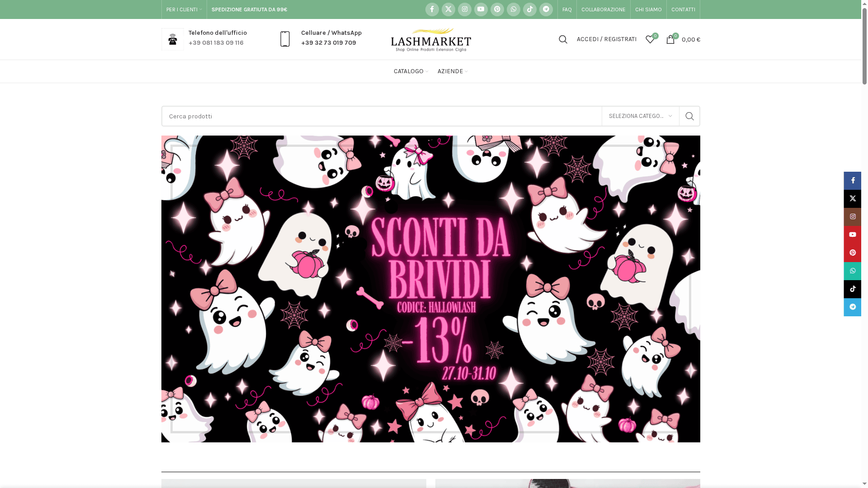This screenshot has height=488, width=868.
Task: Click the WhatsApp icon on the right sidebar
Action: coord(852,271)
